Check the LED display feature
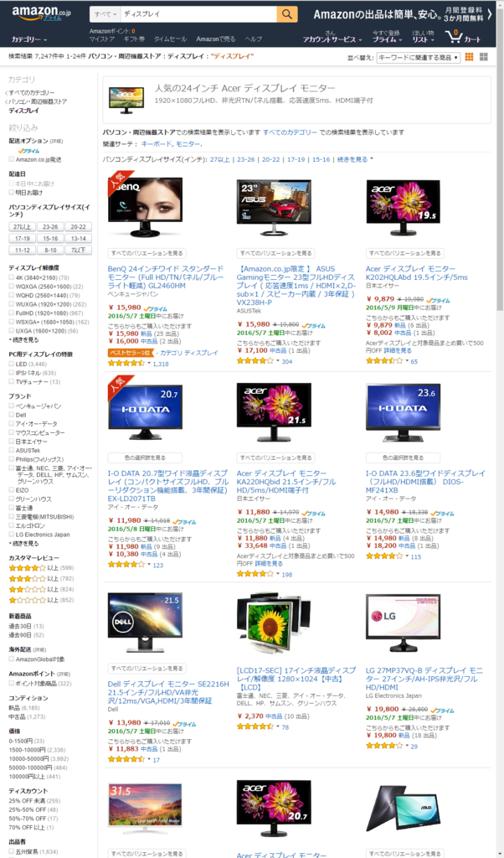Viewport: 504px width, 858px height. [12, 364]
